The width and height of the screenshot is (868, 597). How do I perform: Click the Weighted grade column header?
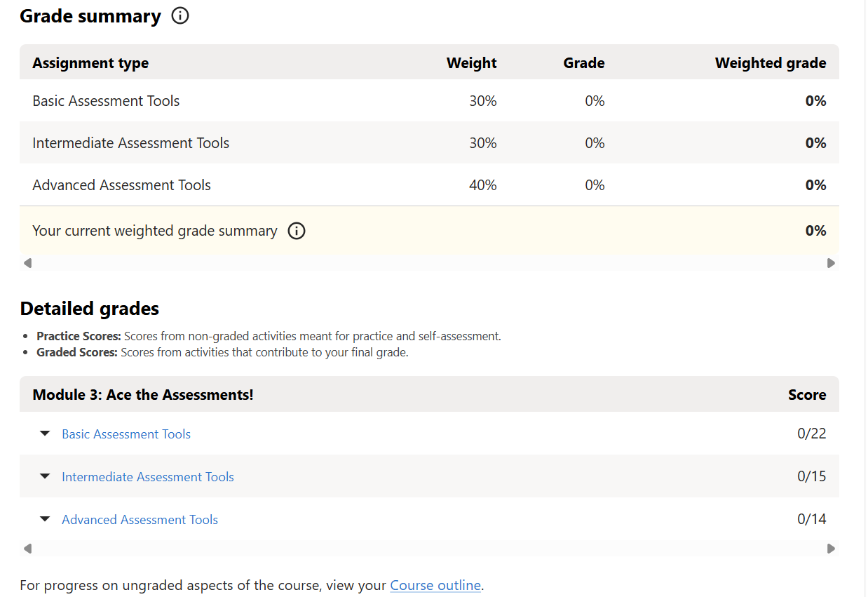coord(770,63)
